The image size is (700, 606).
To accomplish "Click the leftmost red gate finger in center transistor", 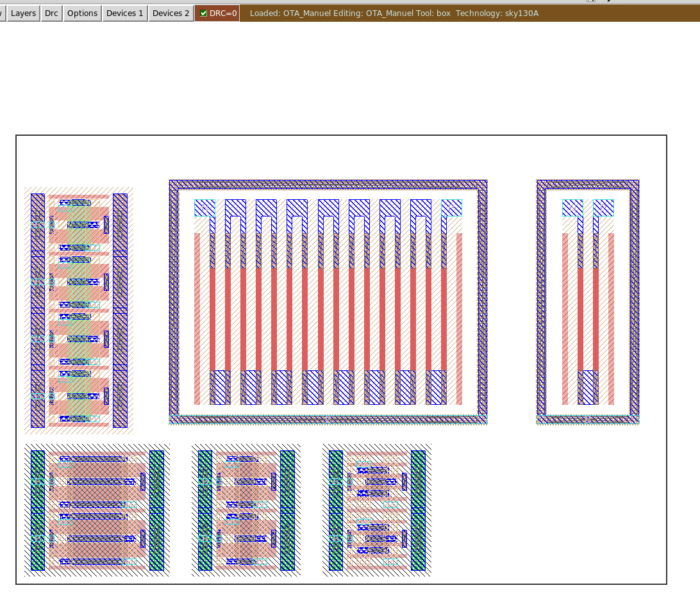I will click(x=213, y=318).
